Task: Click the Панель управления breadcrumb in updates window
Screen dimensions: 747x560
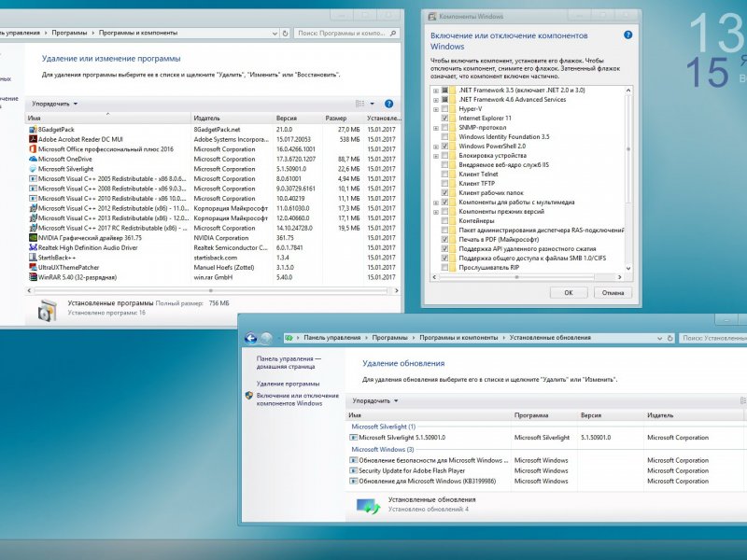Action: 332,338
